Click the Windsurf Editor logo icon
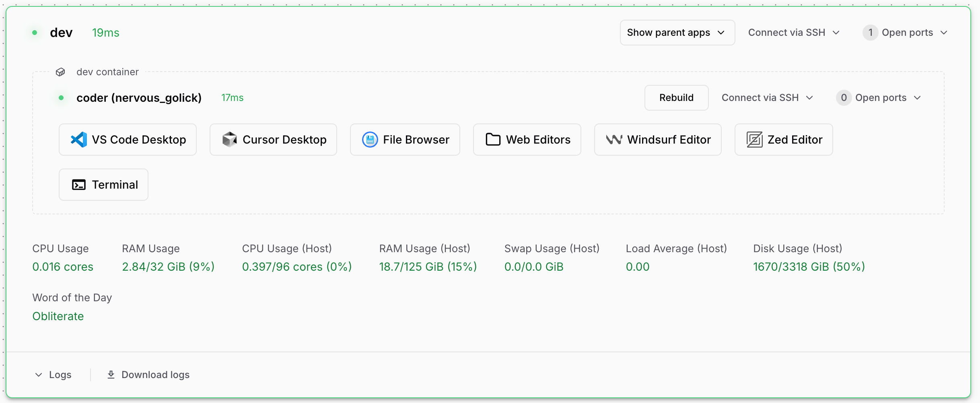Screen dimensions: 980x403 point(614,140)
